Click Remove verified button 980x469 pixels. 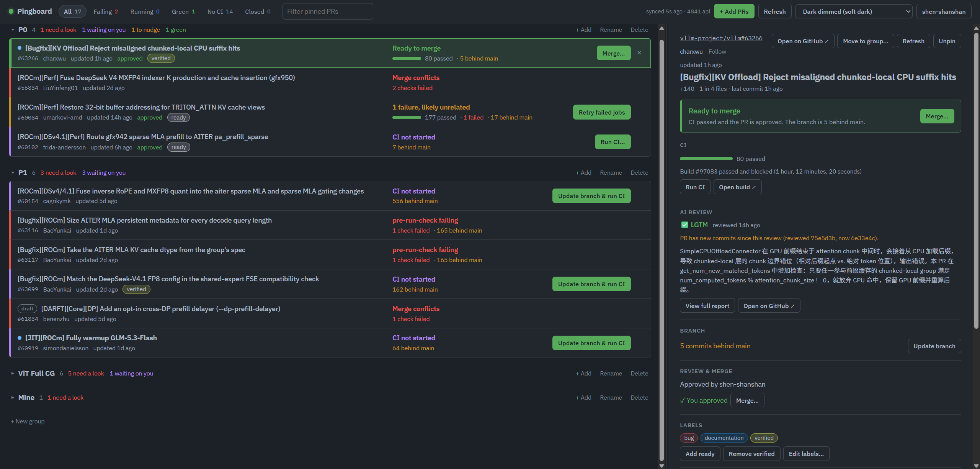pos(751,454)
